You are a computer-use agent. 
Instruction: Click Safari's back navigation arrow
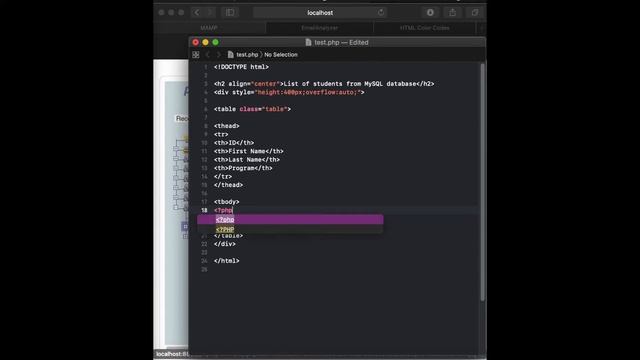(x=197, y=13)
